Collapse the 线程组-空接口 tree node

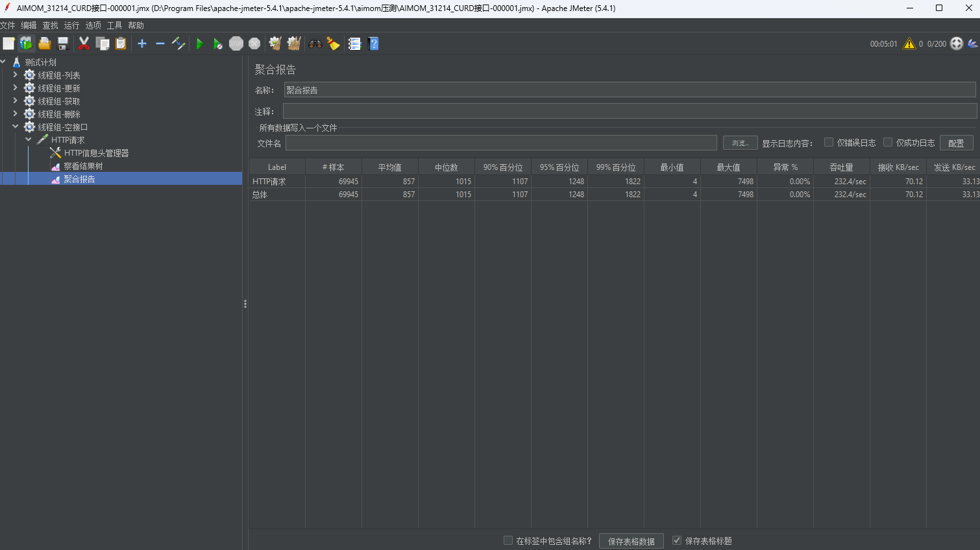pyautogui.click(x=16, y=126)
